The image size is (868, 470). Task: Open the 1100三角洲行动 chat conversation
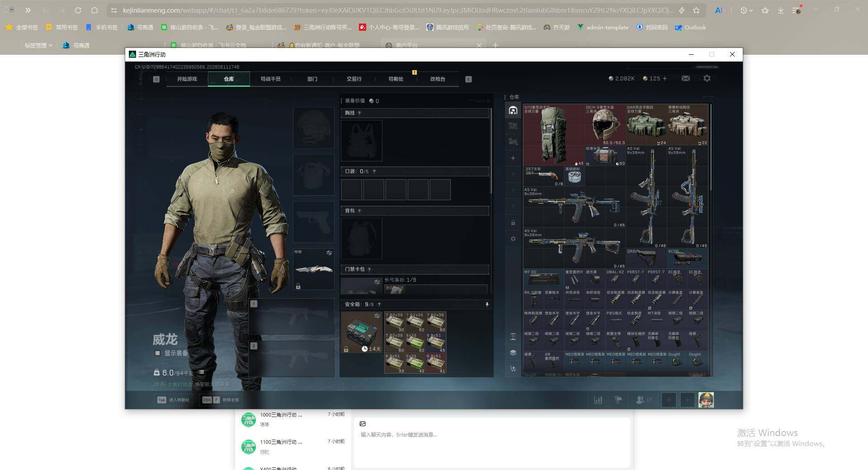tap(293, 446)
